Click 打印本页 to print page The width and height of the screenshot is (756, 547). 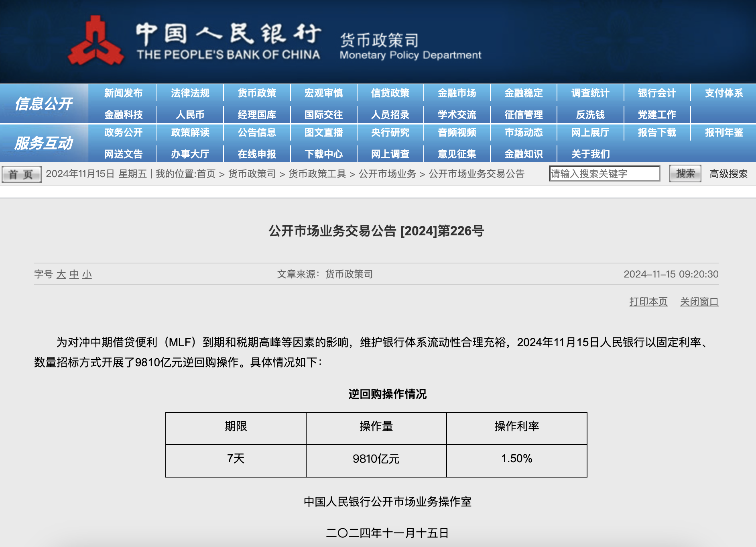tap(648, 302)
